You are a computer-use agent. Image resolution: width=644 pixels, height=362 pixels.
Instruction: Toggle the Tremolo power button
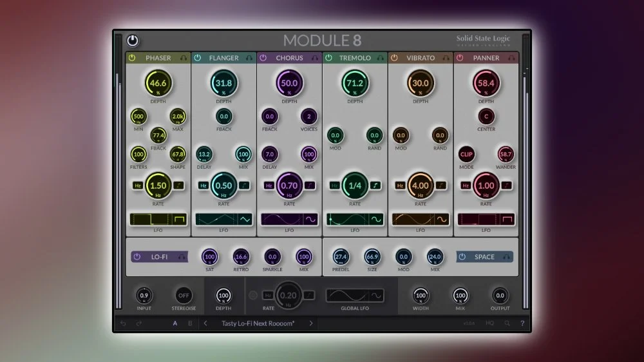pyautogui.click(x=328, y=58)
